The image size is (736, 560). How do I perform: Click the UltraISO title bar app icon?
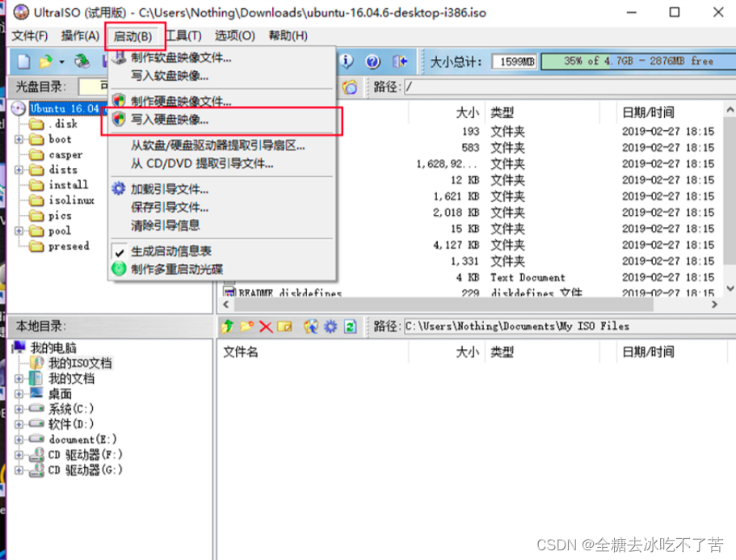point(21,12)
